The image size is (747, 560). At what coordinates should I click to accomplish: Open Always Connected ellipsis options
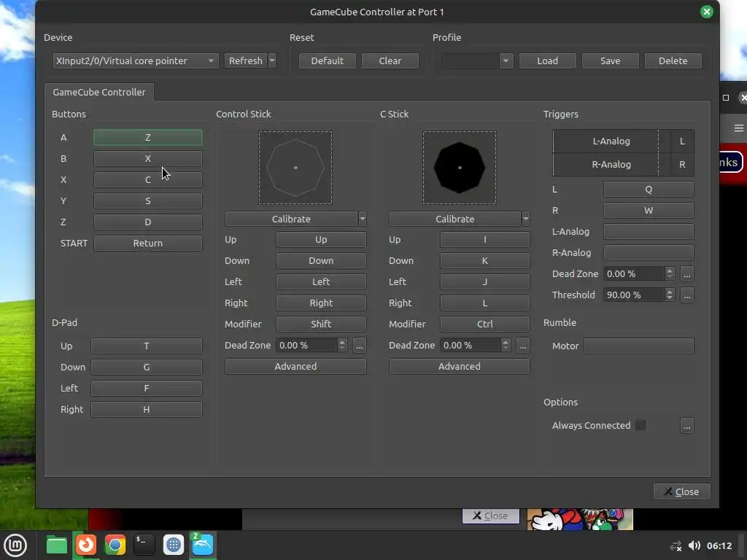pyautogui.click(x=687, y=426)
